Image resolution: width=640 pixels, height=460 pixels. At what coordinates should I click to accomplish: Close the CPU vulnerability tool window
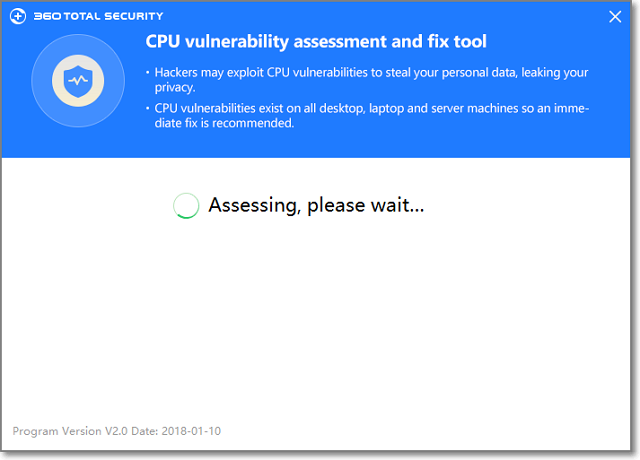614,16
